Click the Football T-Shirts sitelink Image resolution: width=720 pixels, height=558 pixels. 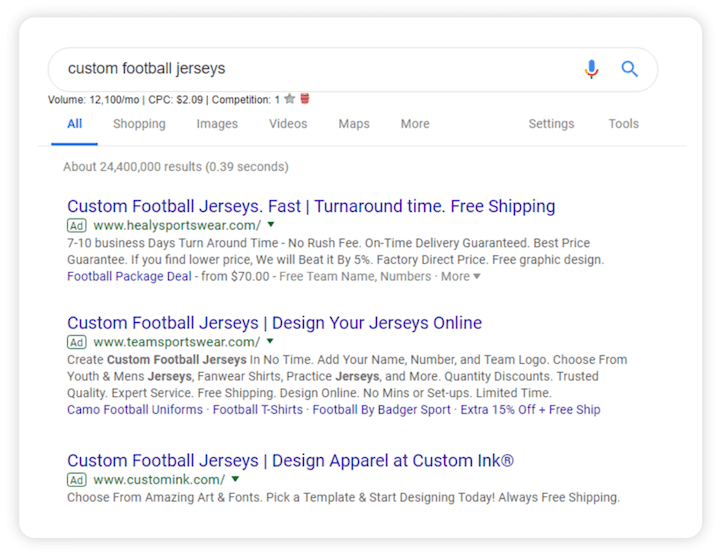click(258, 410)
